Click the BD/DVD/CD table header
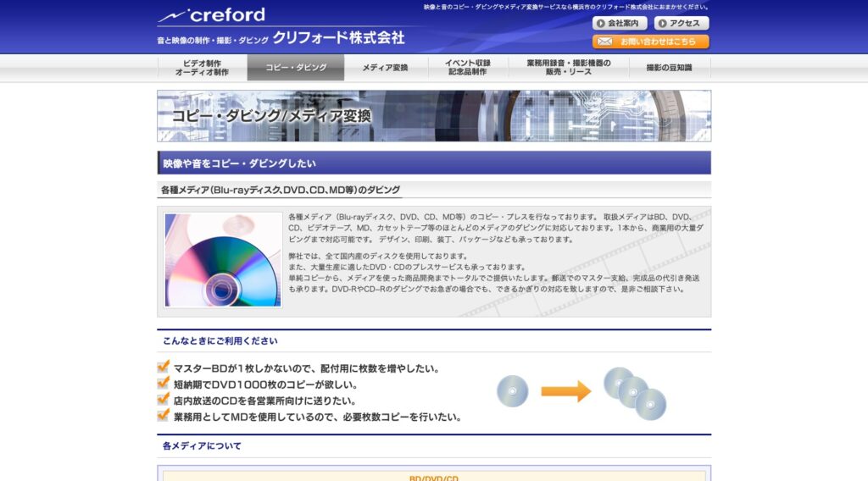Image resolution: width=868 pixels, height=481 pixels. click(434, 478)
